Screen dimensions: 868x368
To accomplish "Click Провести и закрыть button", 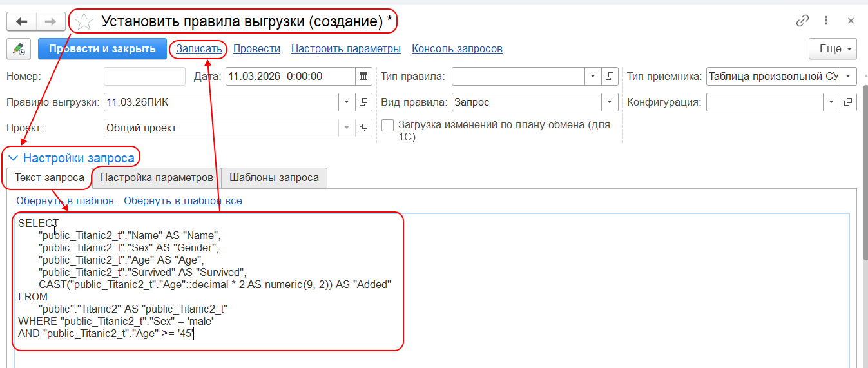I will click(x=102, y=49).
